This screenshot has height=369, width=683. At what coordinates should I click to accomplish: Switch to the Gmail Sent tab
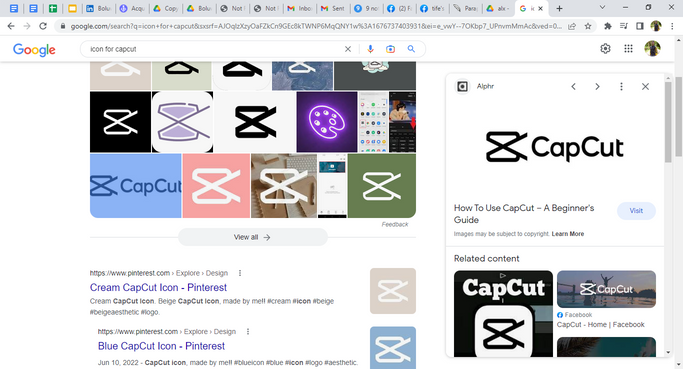pos(333,8)
